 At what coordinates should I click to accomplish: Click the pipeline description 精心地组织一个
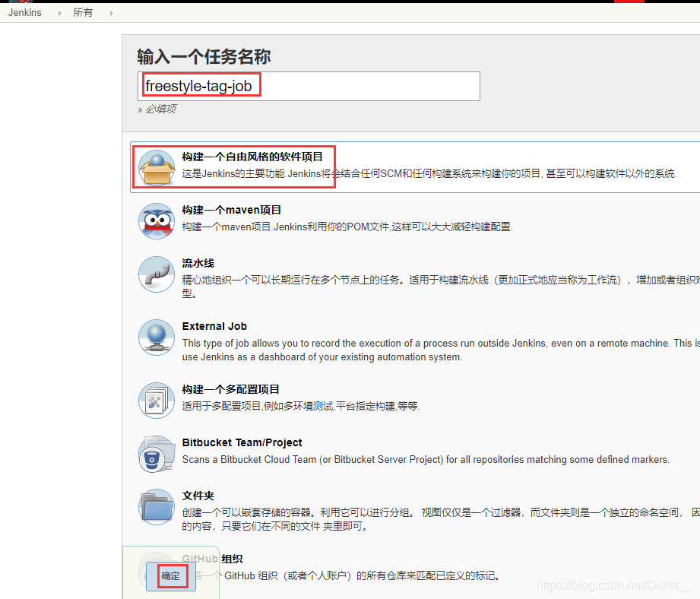(x=441, y=287)
